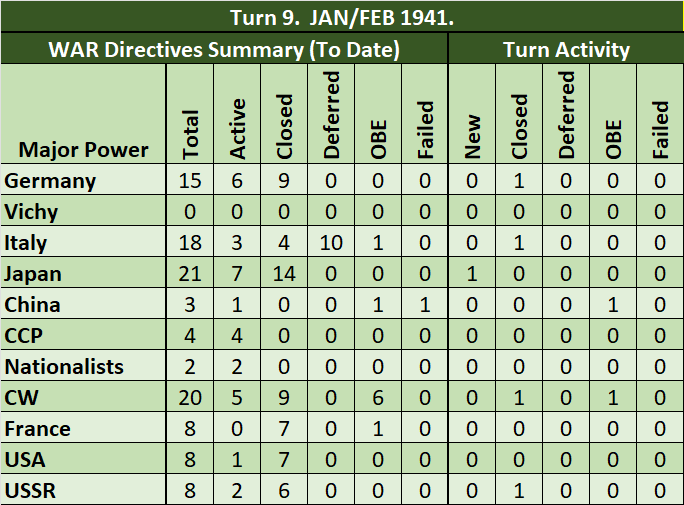Select the France row label
This screenshot has width=684, height=505.
38,429
